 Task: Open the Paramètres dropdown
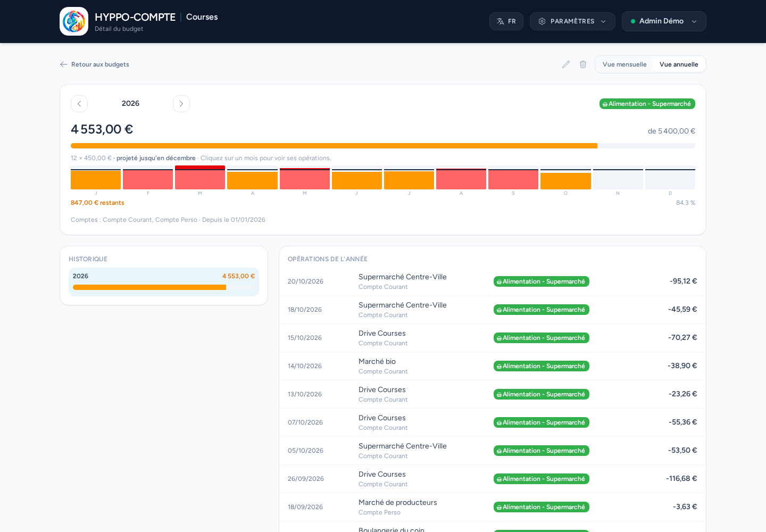coord(572,21)
